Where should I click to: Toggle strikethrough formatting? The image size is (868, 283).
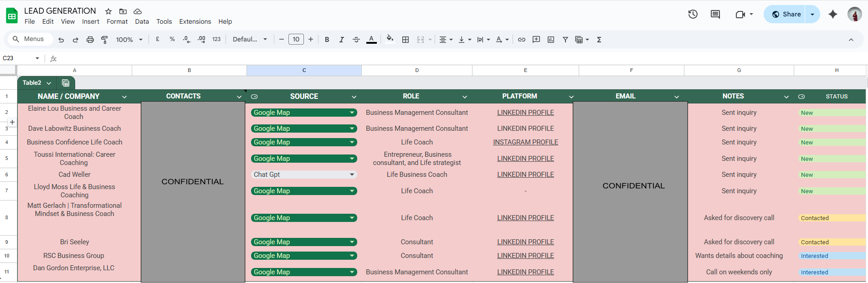[x=356, y=40]
